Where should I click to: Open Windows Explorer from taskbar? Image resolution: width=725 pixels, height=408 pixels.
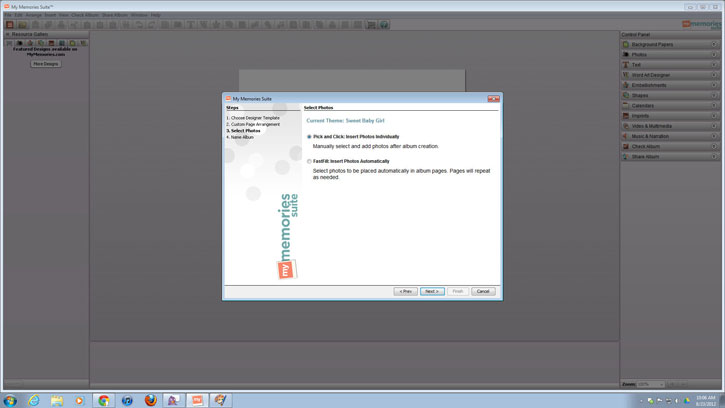pyautogui.click(x=57, y=401)
